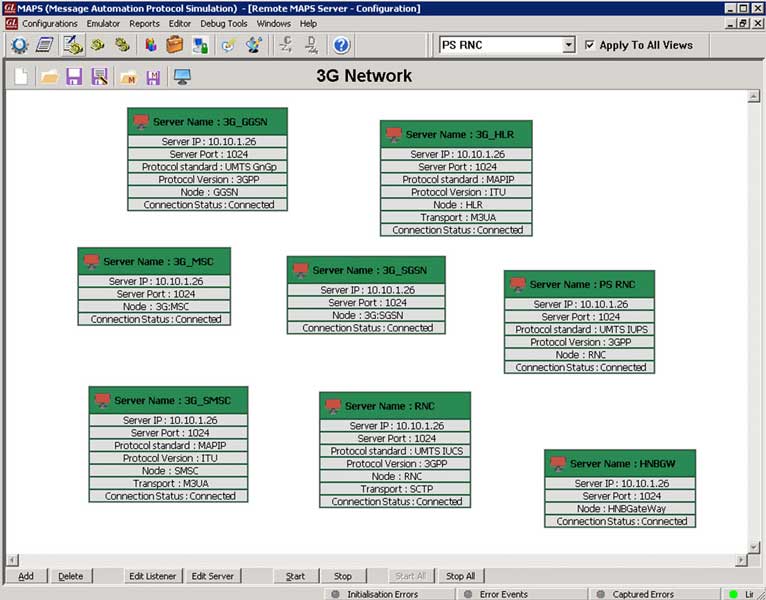The width and height of the screenshot is (766, 600).
Task: Click the '3G Network' title heading
Action: pos(364,76)
